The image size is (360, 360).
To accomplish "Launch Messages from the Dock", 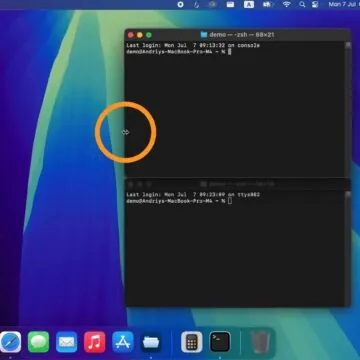I will click(x=38, y=342).
